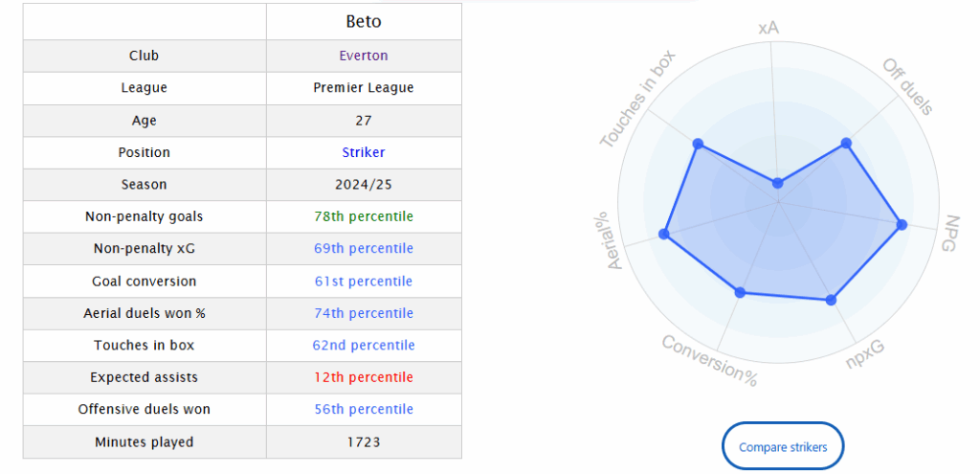The height and width of the screenshot is (474, 980).
Task: Select the 12th percentile expected assists value
Action: (364, 377)
